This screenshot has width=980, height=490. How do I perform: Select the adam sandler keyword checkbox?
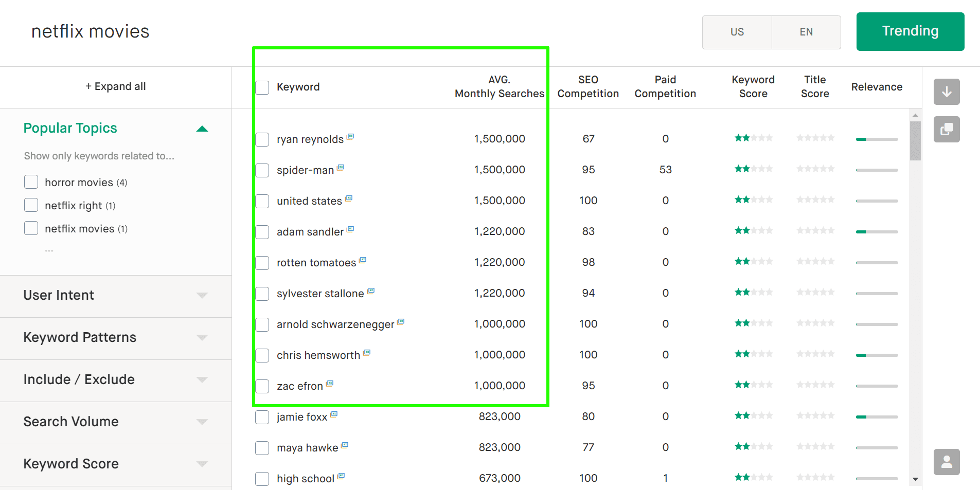coord(262,232)
